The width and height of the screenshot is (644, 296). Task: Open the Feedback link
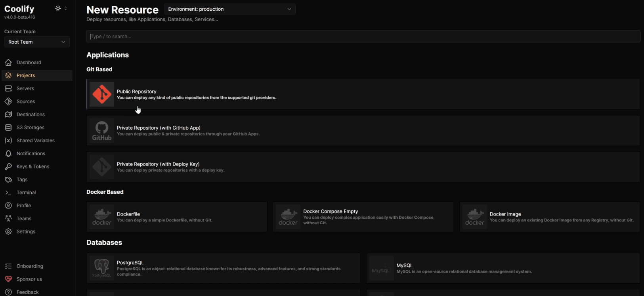(37, 292)
